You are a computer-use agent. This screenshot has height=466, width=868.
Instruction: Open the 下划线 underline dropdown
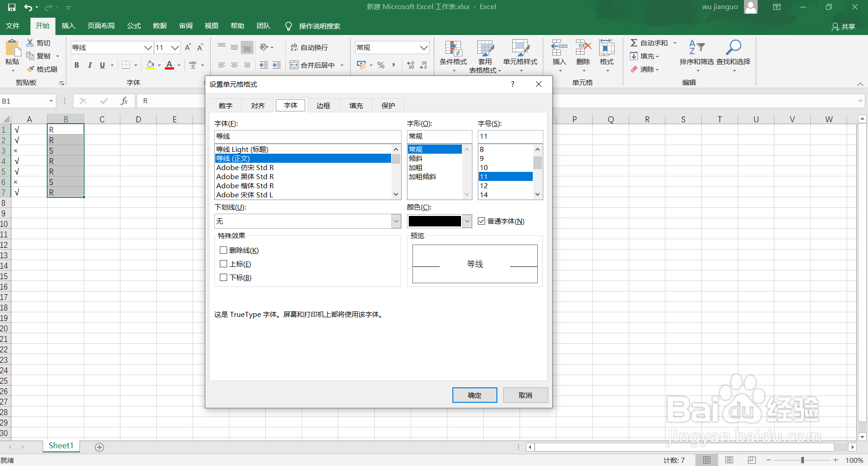tap(396, 221)
